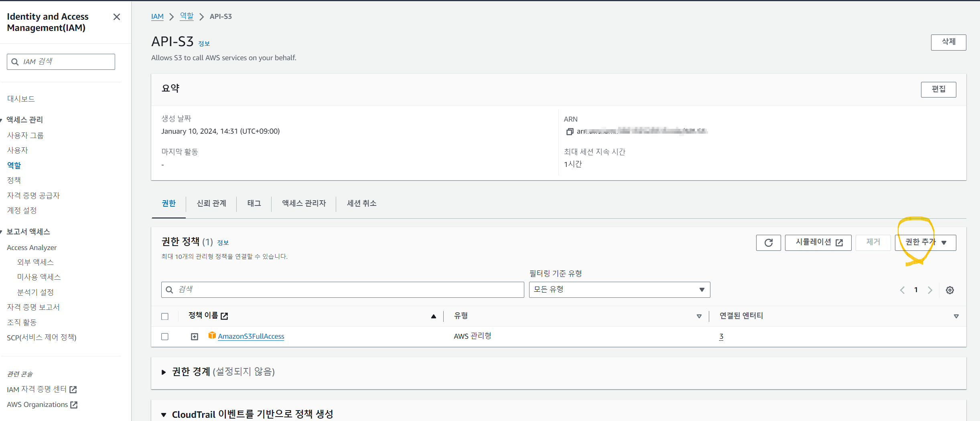Open table preferences gear icon

coord(950,290)
